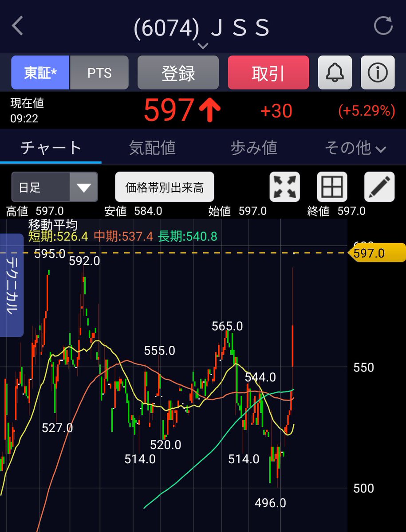Open the stock info icon

tap(378, 73)
